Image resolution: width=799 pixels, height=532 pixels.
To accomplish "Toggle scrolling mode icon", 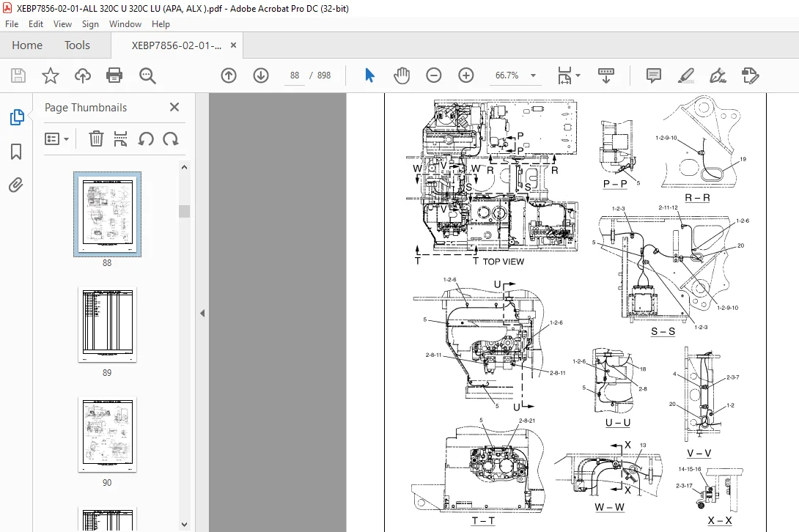I will click(x=606, y=75).
